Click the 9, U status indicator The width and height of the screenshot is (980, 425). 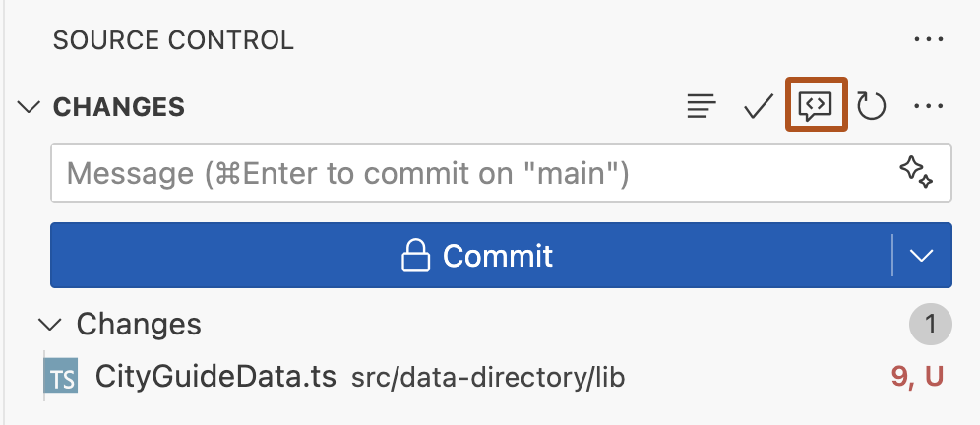[916, 377]
